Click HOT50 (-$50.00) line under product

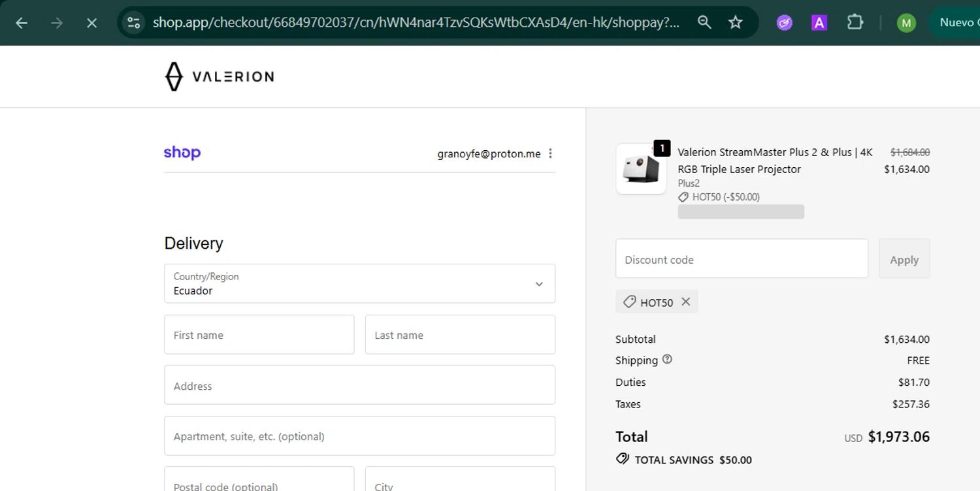[x=726, y=197]
